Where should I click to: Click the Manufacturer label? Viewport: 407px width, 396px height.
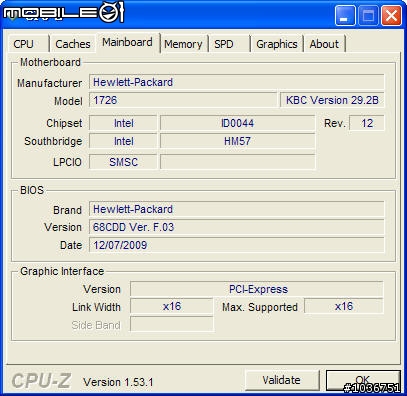[49, 83]
